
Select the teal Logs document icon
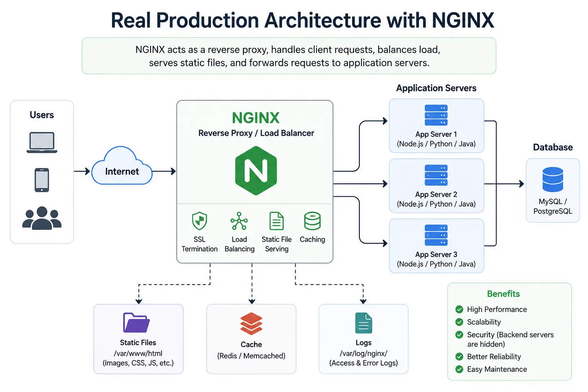pos(364,323)
